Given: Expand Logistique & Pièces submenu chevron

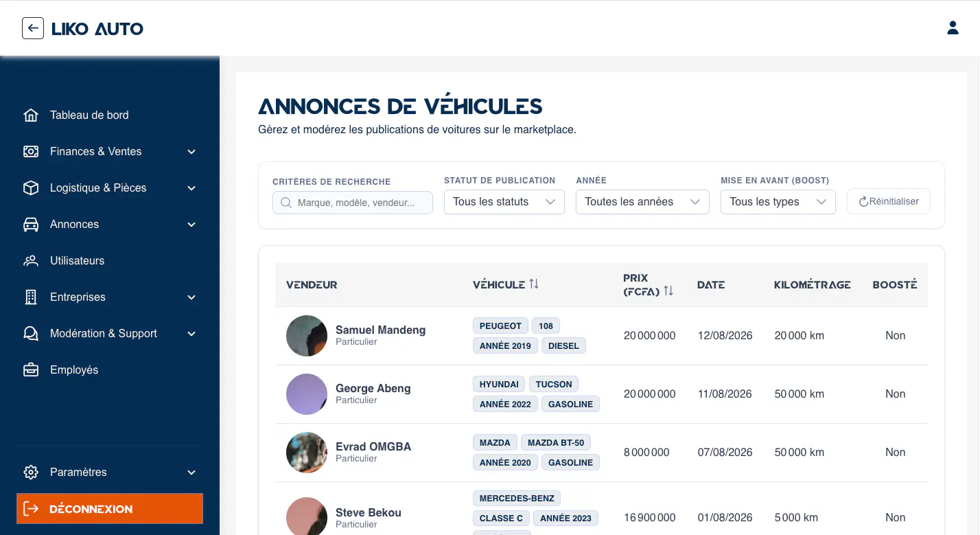Looking at the screenshot, I should tap(191, 188).
